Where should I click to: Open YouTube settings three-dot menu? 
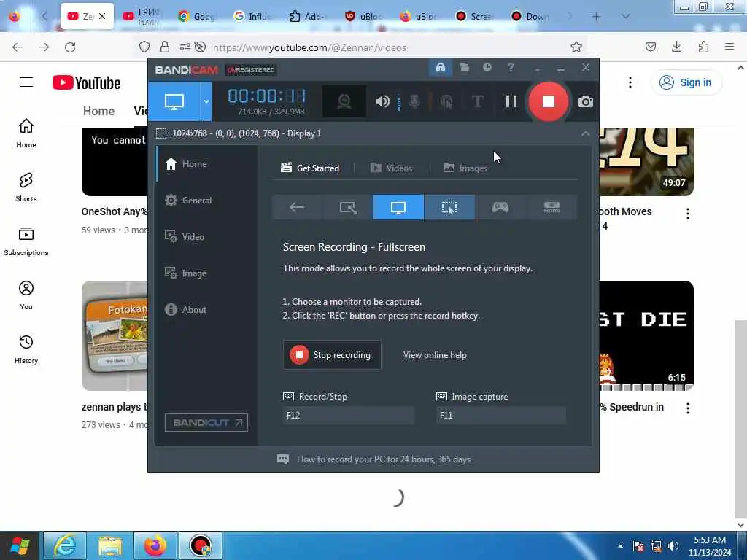(630, 82)
